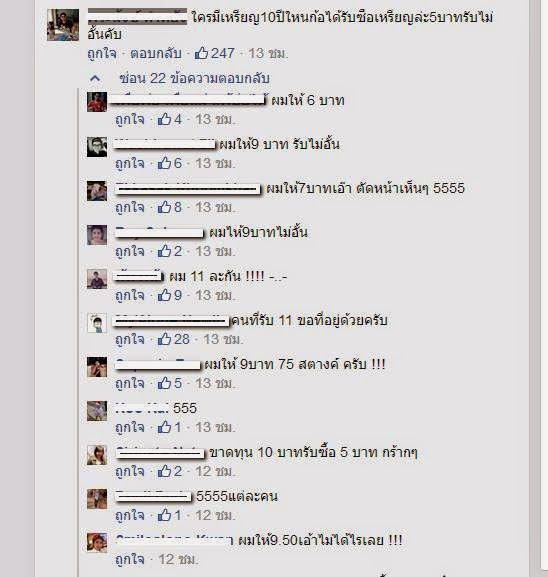The width and height of the screenshot is (548, 577).
Task: Click thumbs-up icon on the '9บาท 75 สตางค์' reply
Action: 164,383
